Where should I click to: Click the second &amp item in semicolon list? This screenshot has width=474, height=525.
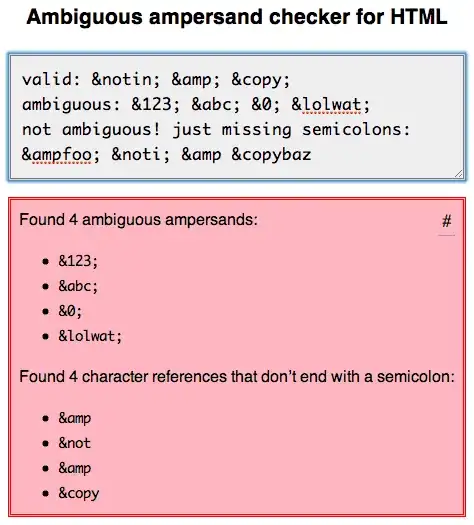[75, 468]
